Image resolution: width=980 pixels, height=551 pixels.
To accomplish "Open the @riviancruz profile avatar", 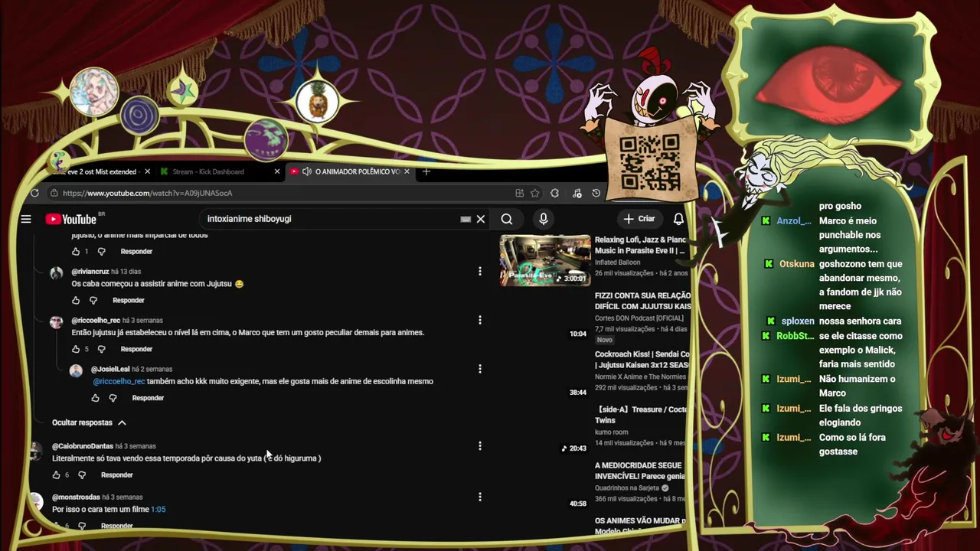I will tap(56, 274).
